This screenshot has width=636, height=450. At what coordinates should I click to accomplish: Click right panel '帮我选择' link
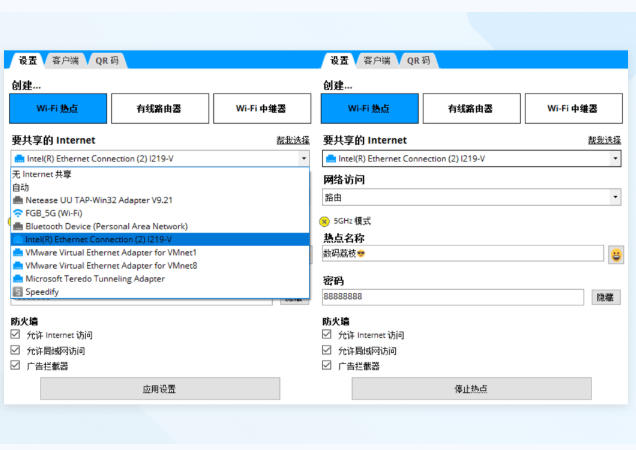(x=604, y=140)
